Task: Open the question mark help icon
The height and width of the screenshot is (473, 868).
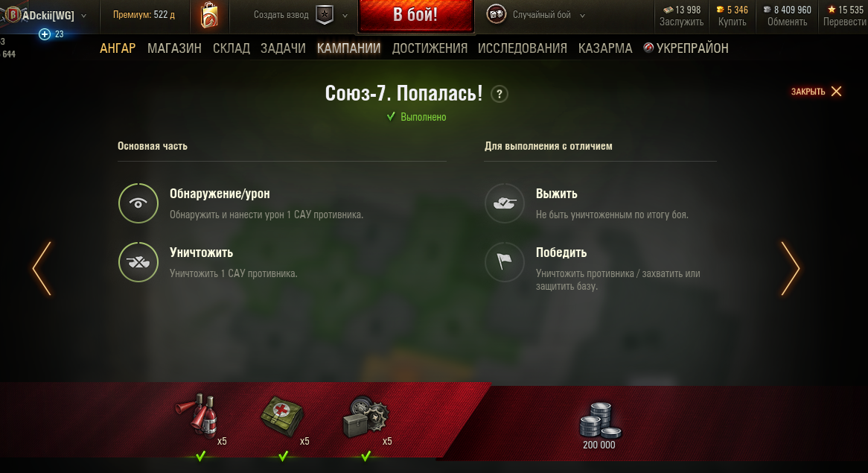Action: coord(500,94)
